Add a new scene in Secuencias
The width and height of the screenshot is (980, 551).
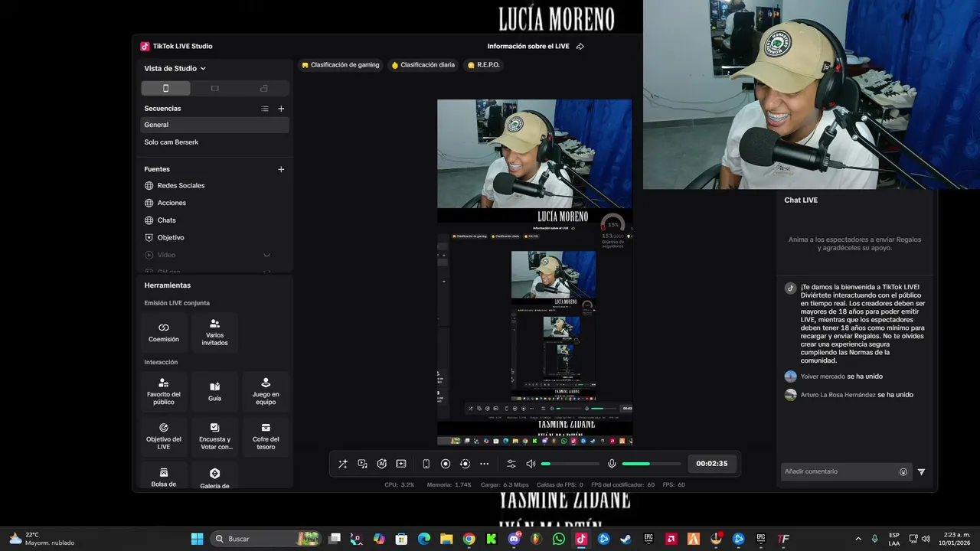tap(281, 109)
